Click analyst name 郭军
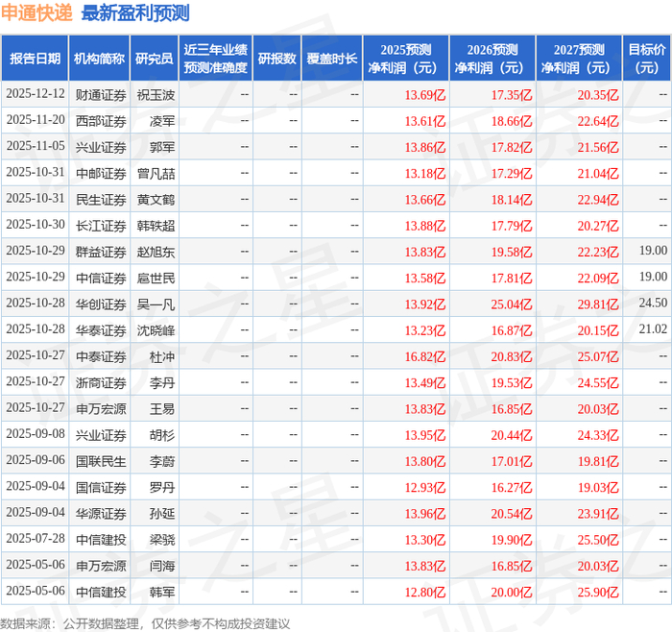672x632 pixels. coord(162,147)
